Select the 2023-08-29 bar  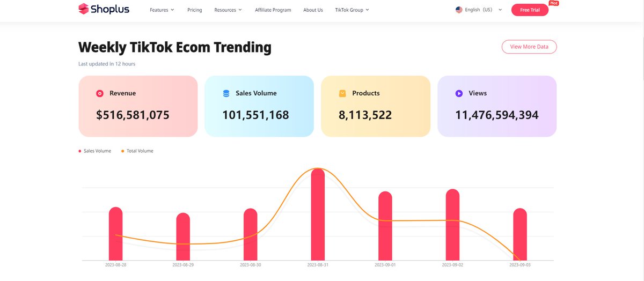tap(183, 236)
